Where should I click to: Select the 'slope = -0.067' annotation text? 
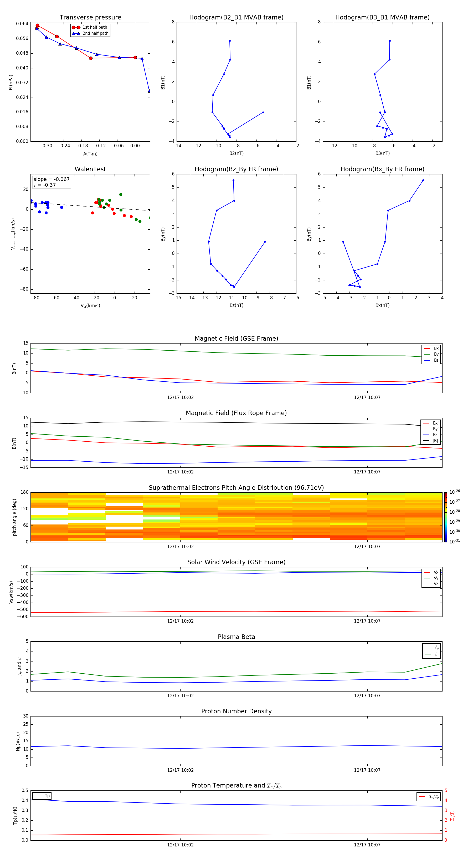[x=52, y=179]
